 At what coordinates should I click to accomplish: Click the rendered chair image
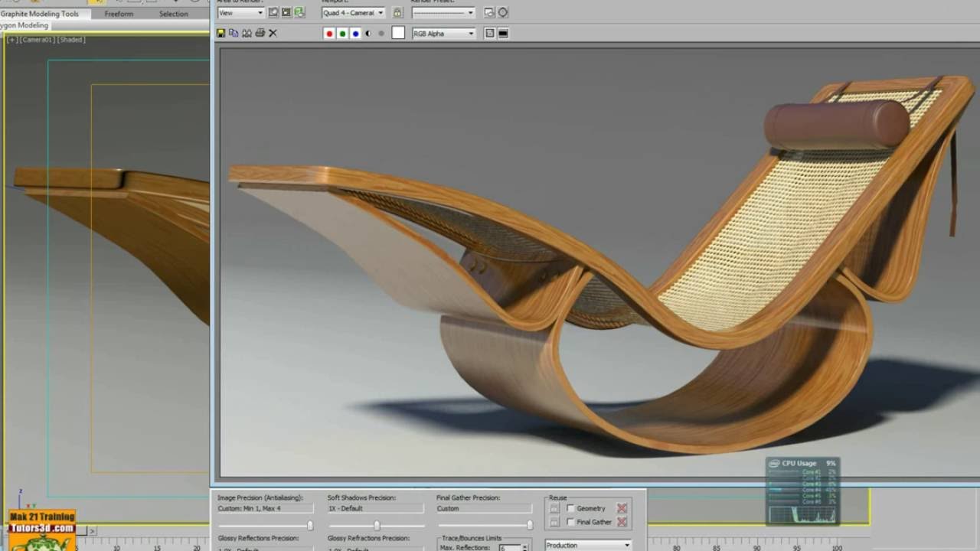coord(599,262)
